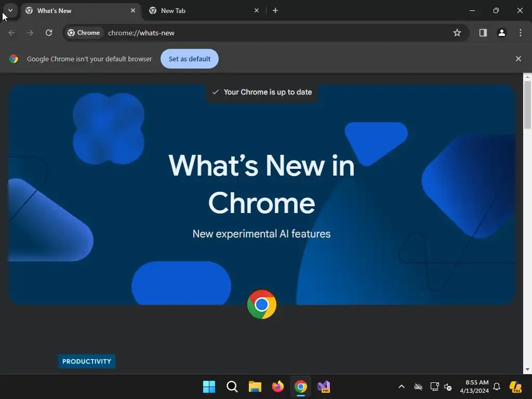Open the profile account menu
Image resolution: width=532 pixels, height=399 pixels.
coord(501,33)
